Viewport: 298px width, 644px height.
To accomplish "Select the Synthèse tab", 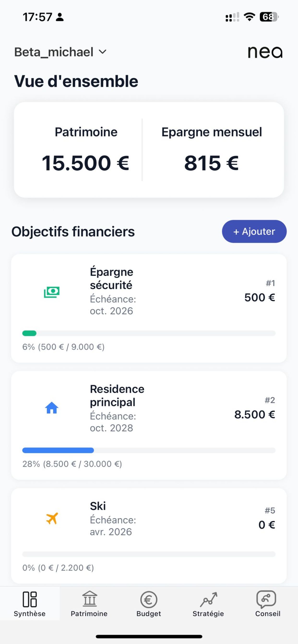I will (30, 604).
